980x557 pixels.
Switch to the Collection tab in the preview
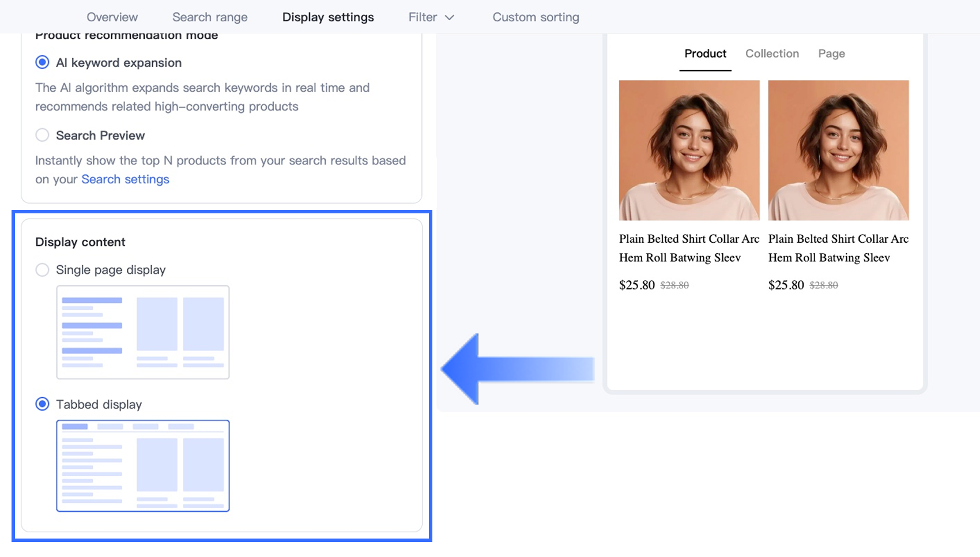(772, 54)
